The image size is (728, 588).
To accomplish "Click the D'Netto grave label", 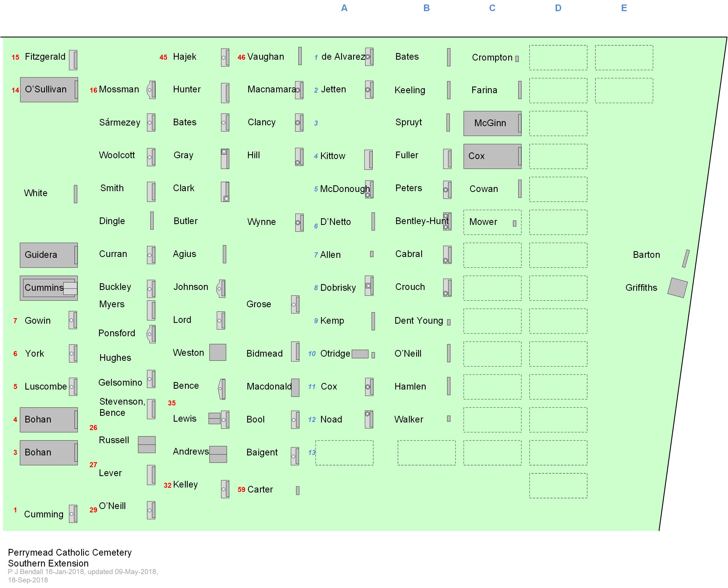I will pyautogui.click(x=335, y=222).
